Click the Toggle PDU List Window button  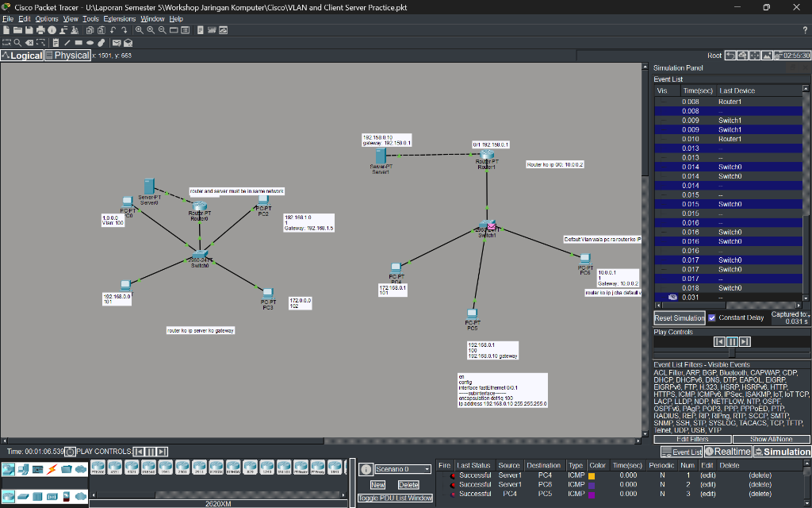pos(395,498)
